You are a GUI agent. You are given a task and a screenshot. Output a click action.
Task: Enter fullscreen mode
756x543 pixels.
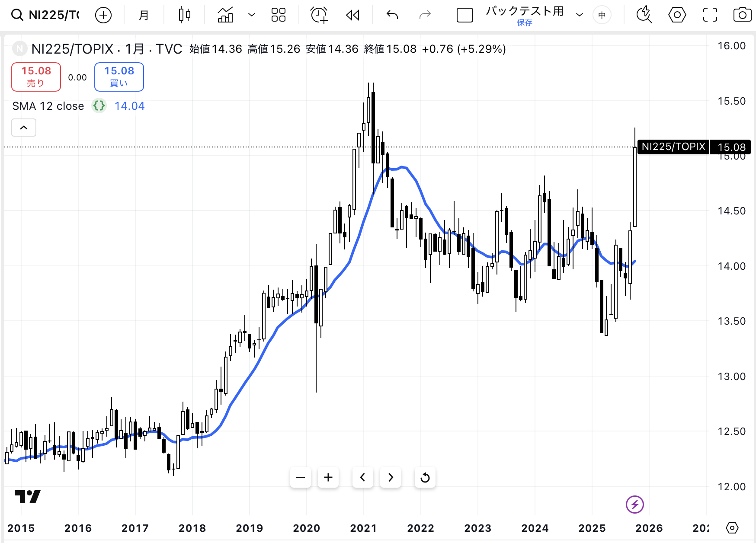click(x=710, y=15)
